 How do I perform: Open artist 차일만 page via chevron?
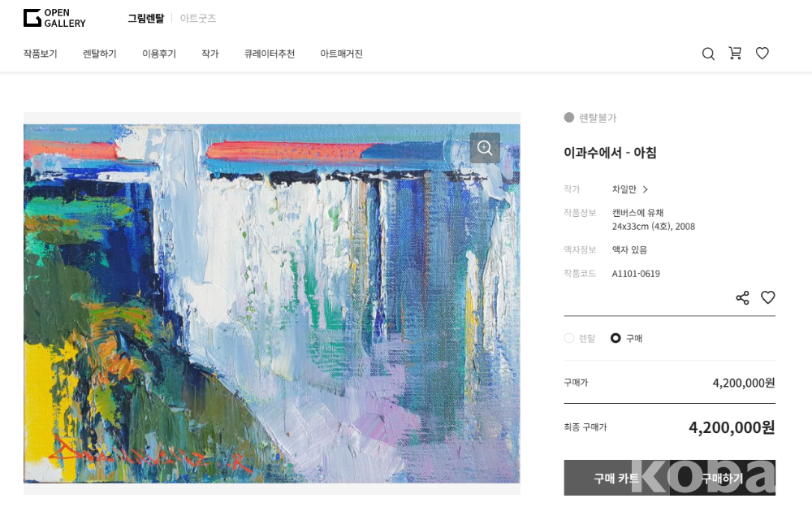(646, 189)
